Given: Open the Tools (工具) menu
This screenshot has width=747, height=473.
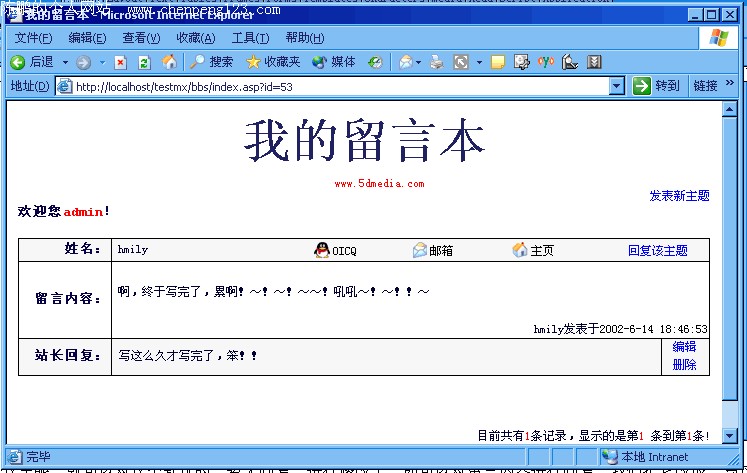Looking at the screenshot, I should (x=249, y=38).
